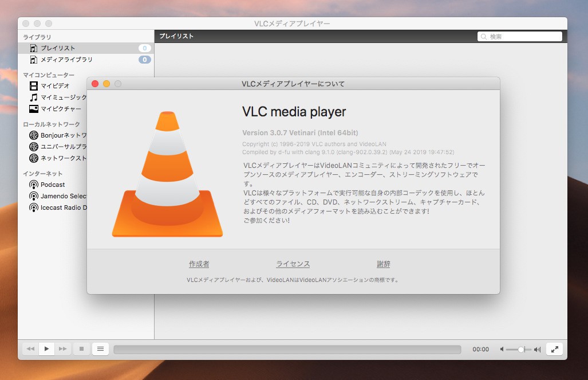Click the マイコンピューター section header
The width and height of the screenshot is (588, 380).
pyautogui.click(x=49, y=75)
